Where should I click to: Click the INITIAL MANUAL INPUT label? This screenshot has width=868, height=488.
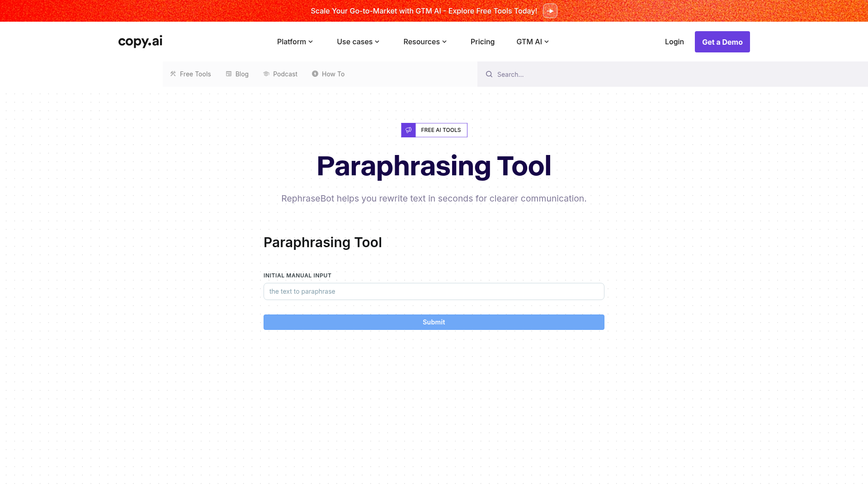coord(297,275)
